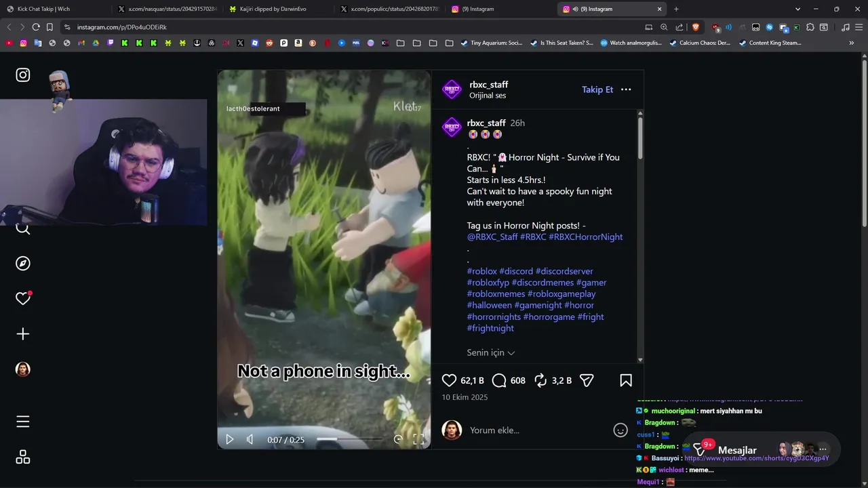
Task: Click the Brave Shields lion icon
Action: pos(696,27)
